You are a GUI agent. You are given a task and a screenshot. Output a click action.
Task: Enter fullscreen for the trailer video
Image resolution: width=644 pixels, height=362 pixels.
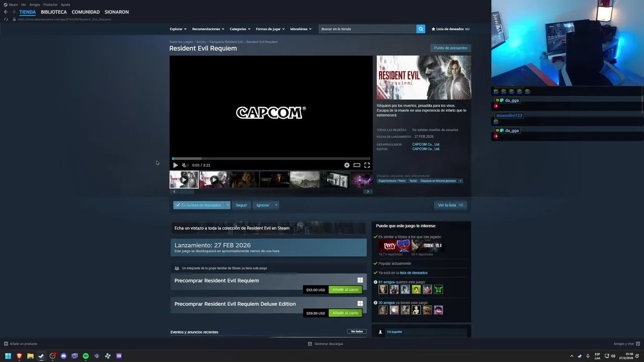coord(367,165)
